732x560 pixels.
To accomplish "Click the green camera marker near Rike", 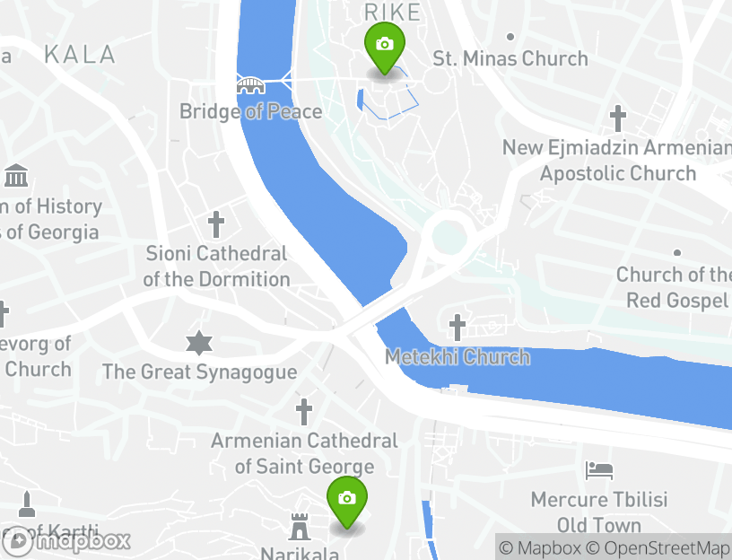I will point(385,48).
